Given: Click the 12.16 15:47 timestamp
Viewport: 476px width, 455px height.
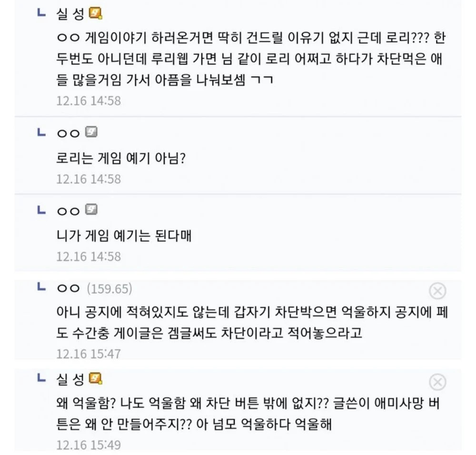Looking at the screenshot, I should coord(89,354).
